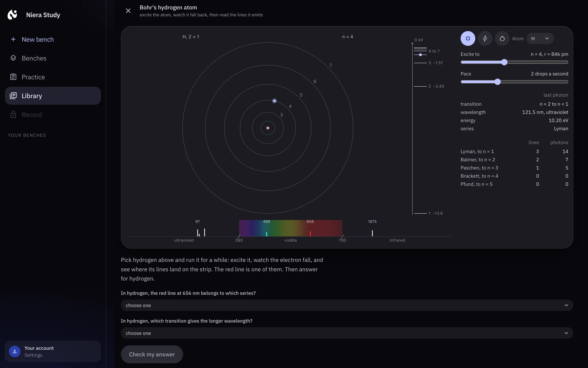Open the longer wavelength answer dropdown
The image size is (588, 368).
coord(347,333)
